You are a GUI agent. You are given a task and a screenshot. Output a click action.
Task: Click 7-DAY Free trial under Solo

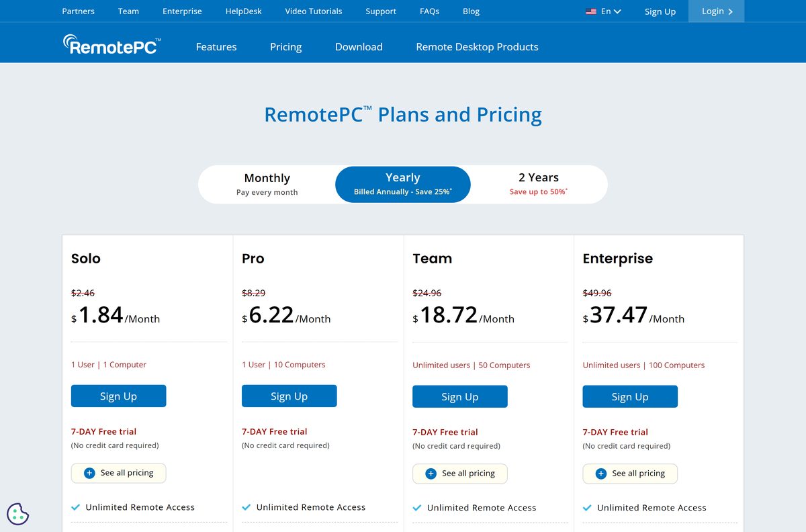104,431
